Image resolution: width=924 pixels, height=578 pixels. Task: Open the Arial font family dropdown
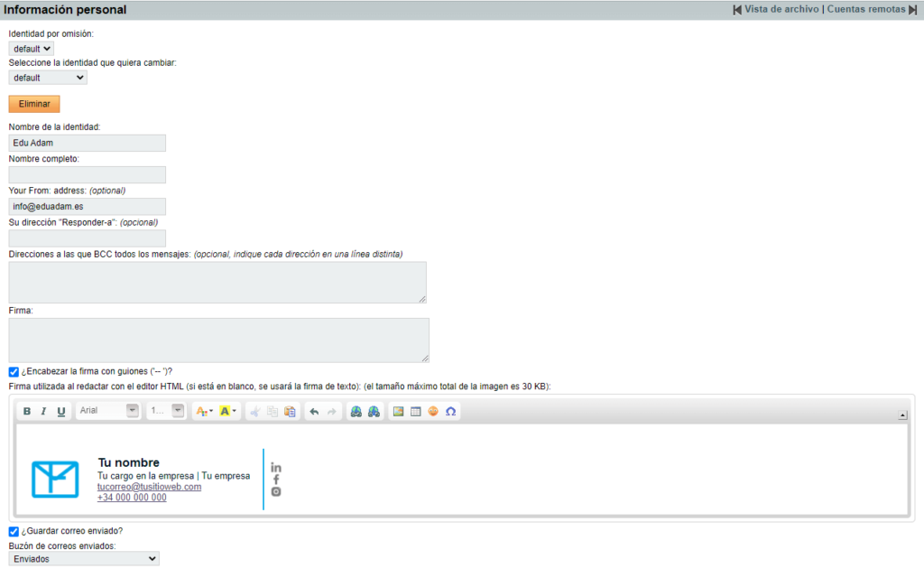(x=108, y=412)
